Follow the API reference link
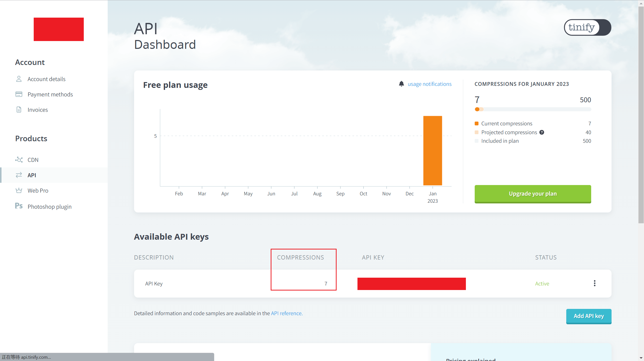644x361 pixels. tap(287, 313)
